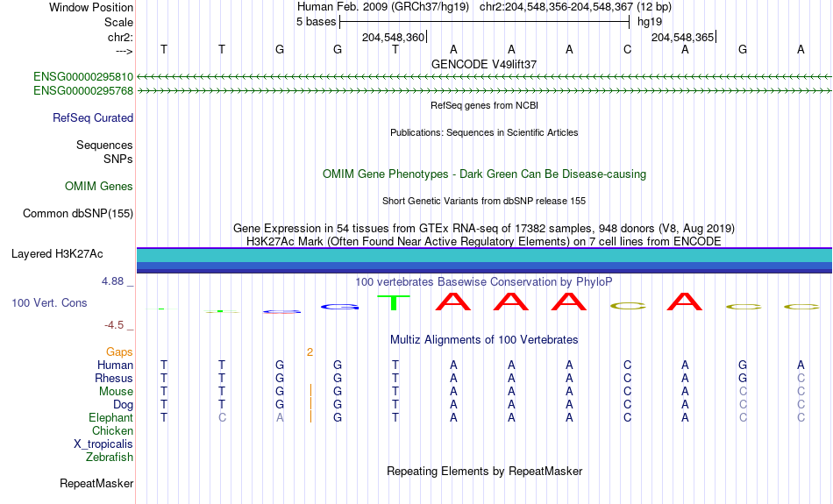Viewport: 833px width, 504px height.
Task: Click Repeating Elements by RepeatMasker title
Action: click(x=485, y=472)
